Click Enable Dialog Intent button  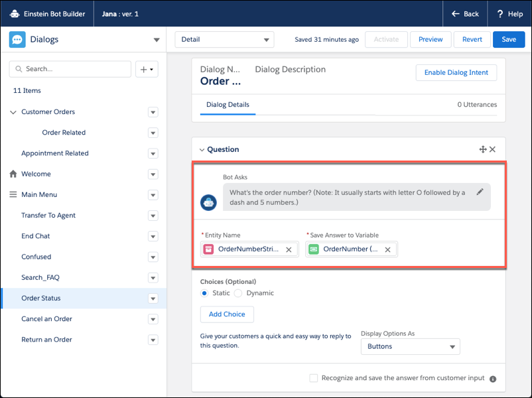click(456, 72)
